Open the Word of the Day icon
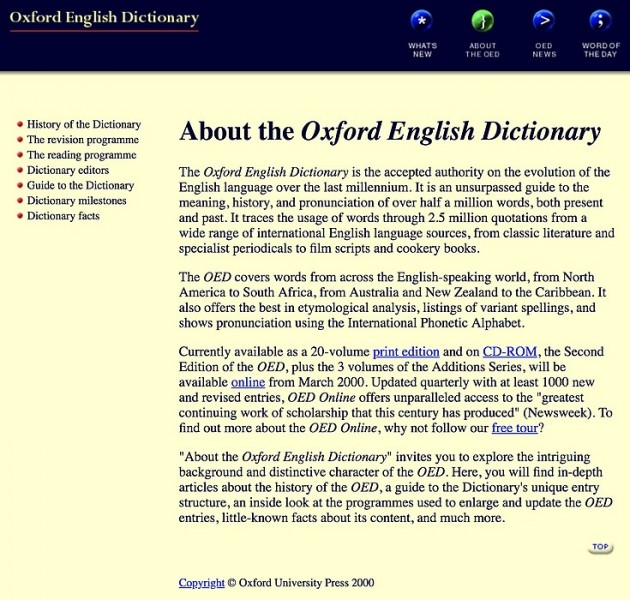Screen dimensions: 630x600 coord(600,21)
